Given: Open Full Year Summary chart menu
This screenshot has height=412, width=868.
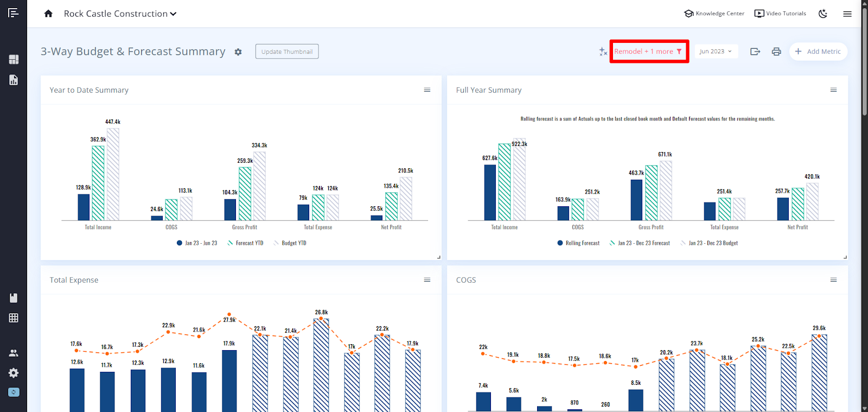Looking at the screenshot, I should (833, 90).
